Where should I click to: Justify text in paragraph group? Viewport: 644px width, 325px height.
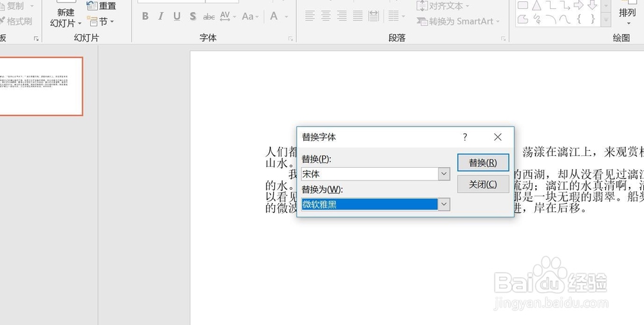coord(357,16)
